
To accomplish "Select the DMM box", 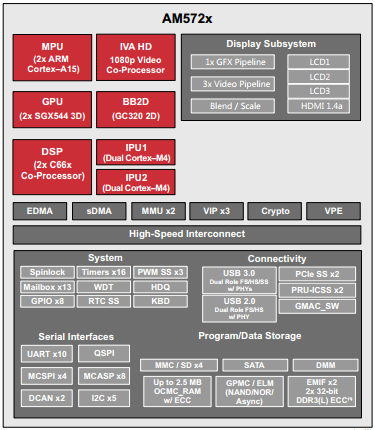I will coord(326,365).
